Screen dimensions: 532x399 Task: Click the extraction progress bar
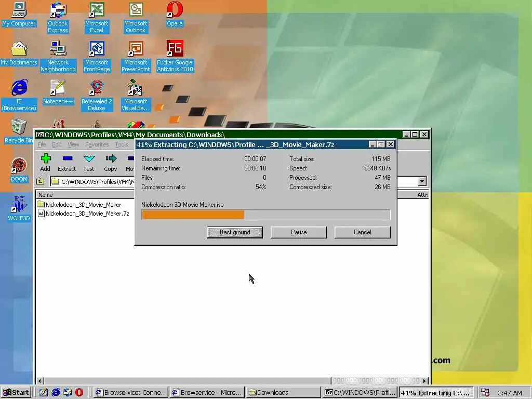(x=265, y=215)
